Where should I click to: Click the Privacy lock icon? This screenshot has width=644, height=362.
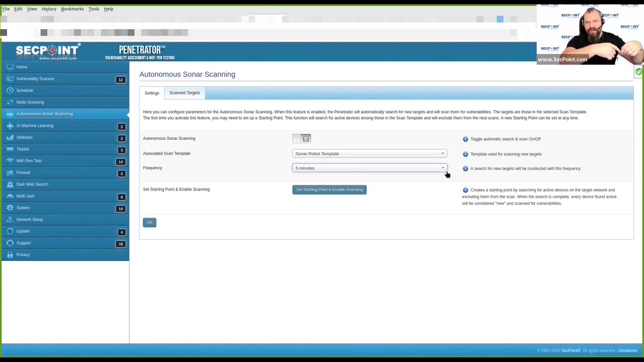pyautogui.click(x=10, y=254)
